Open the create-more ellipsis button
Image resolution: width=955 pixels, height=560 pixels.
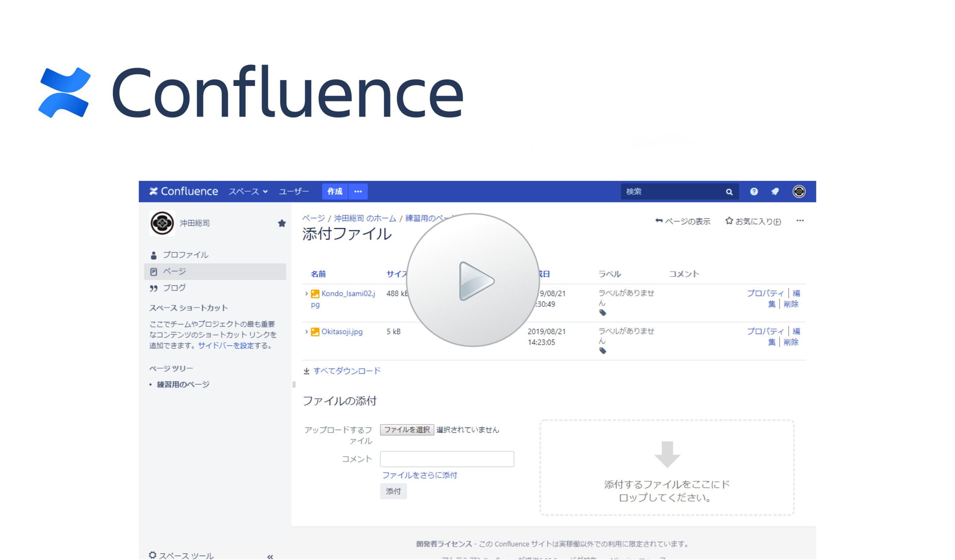point(358,191)
